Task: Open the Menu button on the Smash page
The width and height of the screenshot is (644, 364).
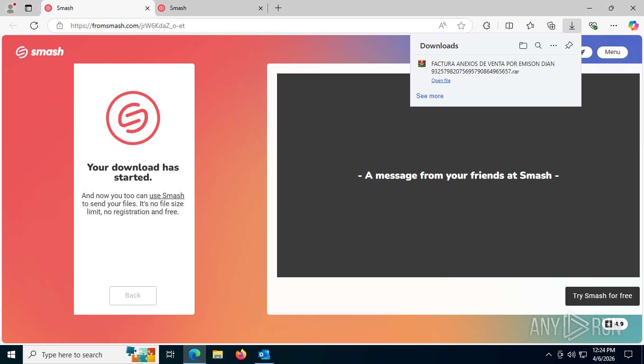Action: coord(612,52)
